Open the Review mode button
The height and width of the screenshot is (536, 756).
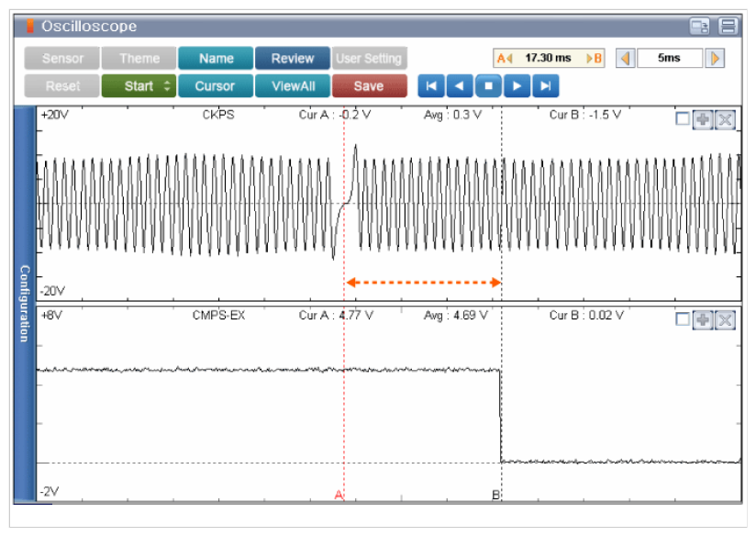[292, 59]
